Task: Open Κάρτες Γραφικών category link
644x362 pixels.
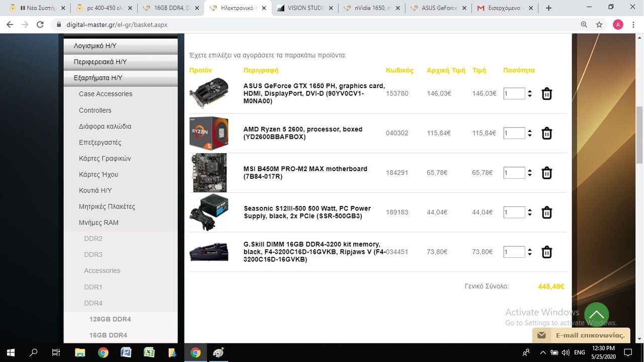Action: pos(105,159)
